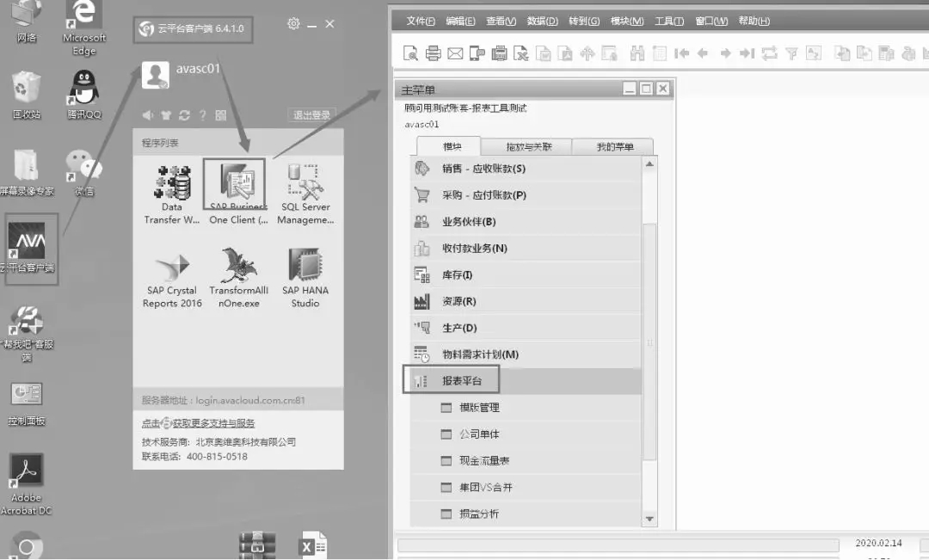This screenshot has height=560, width=929.
Task: Switch to the 我的菜单 tab
Action: (x=615, y=147)
